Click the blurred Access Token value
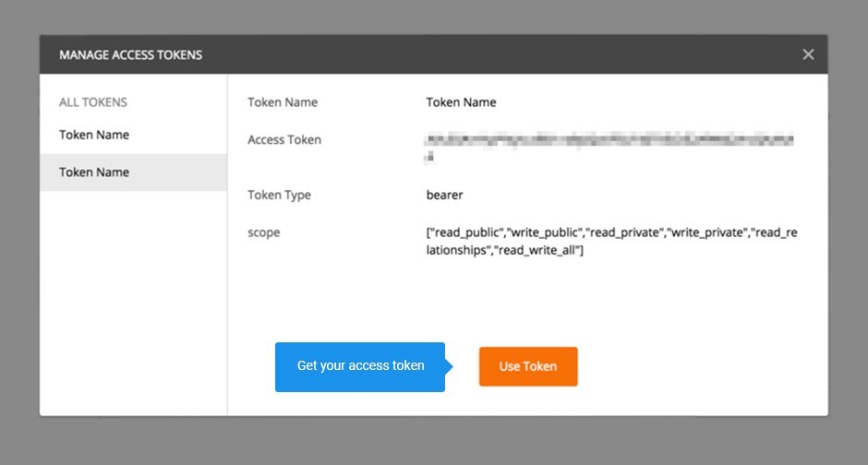The width and height of the screenshot is (868, 465). (x=609, y=147)
